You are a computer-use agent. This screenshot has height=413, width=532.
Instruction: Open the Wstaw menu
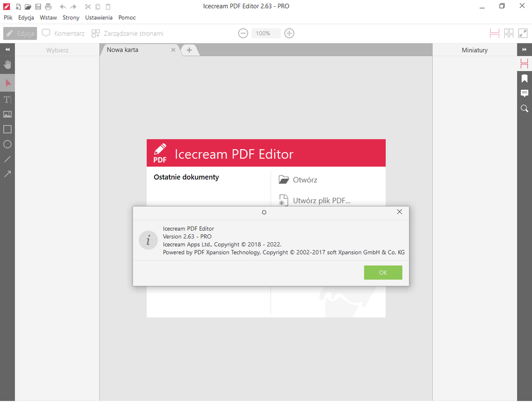(48, 18)
